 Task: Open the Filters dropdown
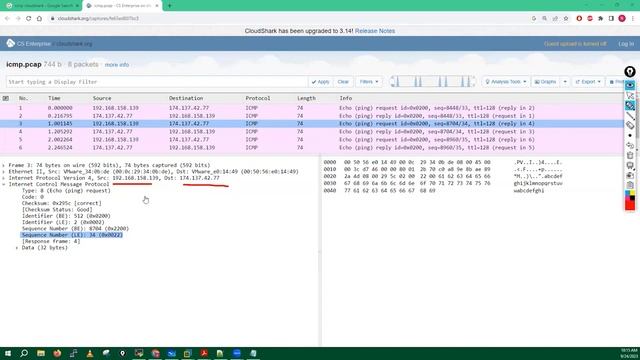pyautogui.click(x=369, y=82)
